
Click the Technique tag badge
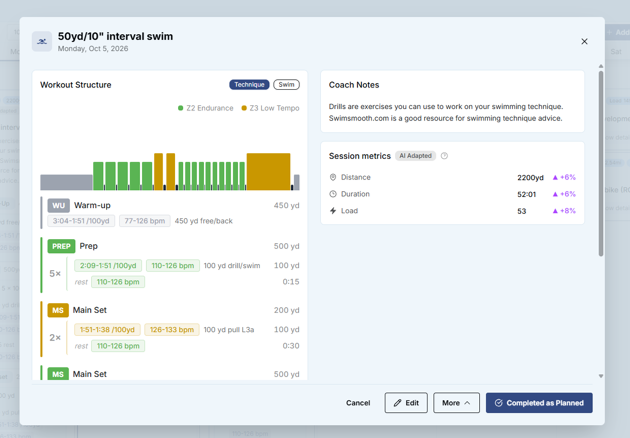[249, 84]
